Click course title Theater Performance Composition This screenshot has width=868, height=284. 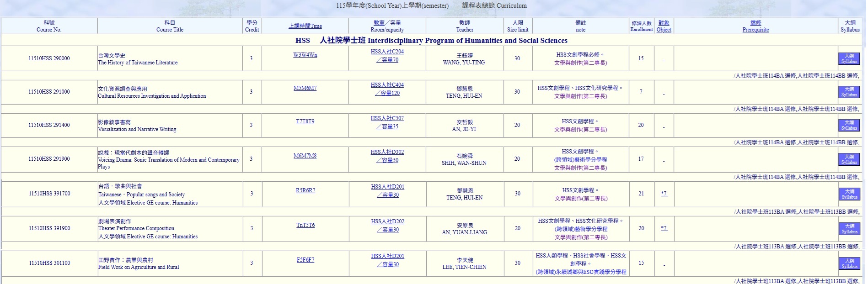(136, 228)
